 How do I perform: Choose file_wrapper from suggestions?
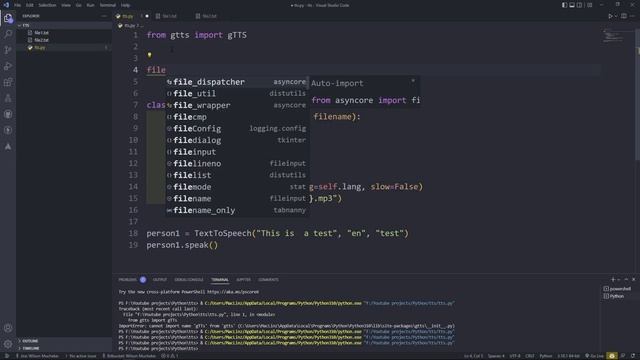click(x=236, y=105)
